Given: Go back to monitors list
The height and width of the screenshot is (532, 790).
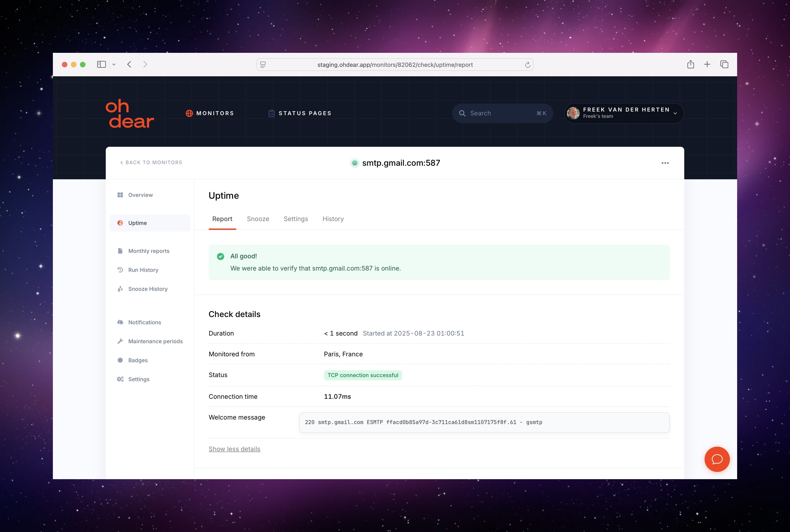Looking at the screenshot, I should pos(151,163).
